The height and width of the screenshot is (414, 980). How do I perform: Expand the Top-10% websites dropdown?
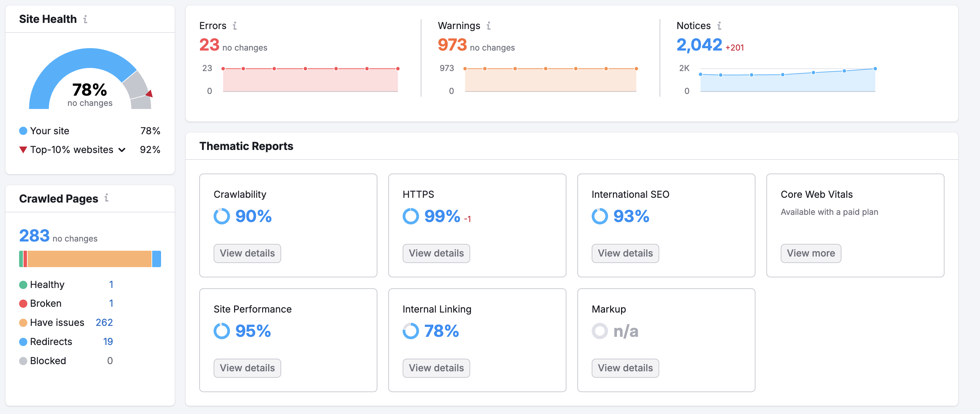(122, 150)
